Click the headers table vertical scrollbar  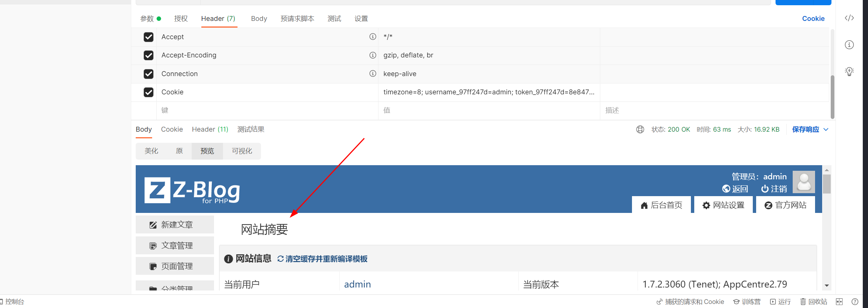point(833,97)
